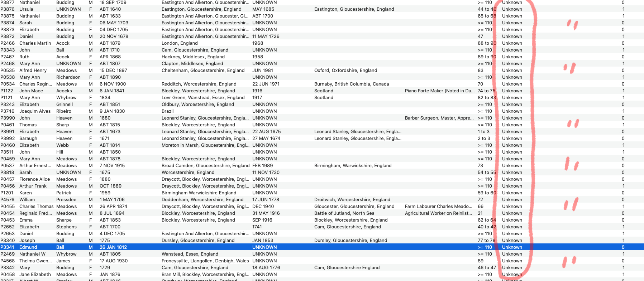Image resolution: width=644 pixels, height=281 pixels.
Task: Select the first name Ursula
Action: tap(26, 9)
